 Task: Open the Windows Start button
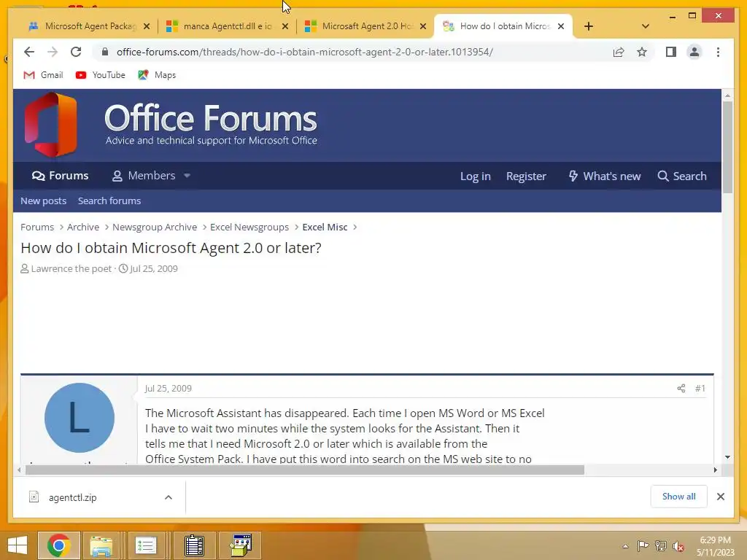click(18, 545)
